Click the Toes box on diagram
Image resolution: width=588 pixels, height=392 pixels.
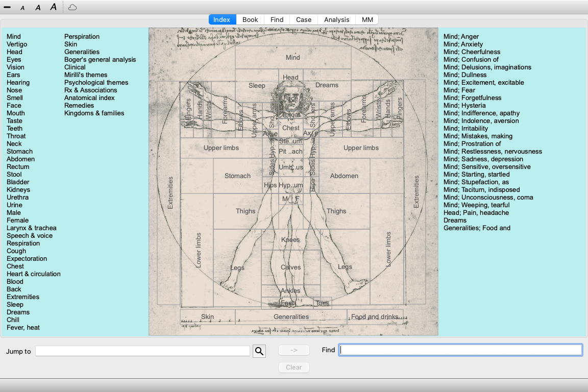coord(323,303)
